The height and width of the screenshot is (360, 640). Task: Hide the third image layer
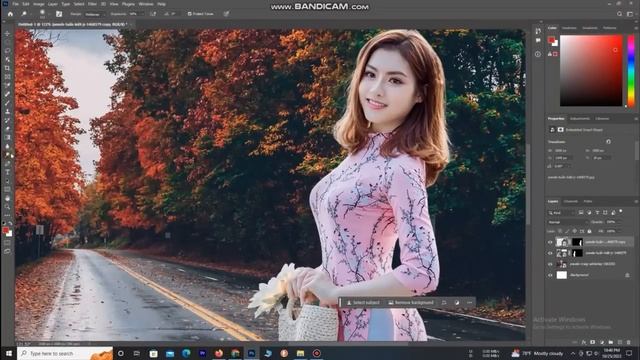550,264
